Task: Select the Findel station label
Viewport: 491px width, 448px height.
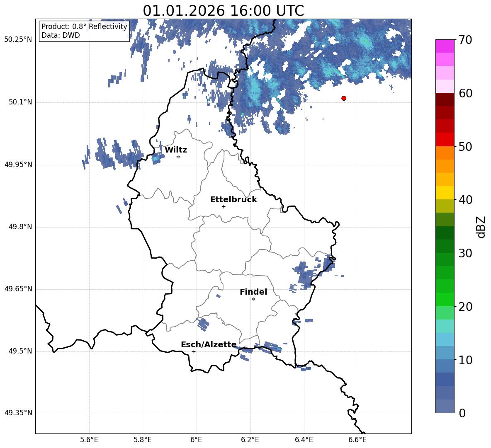Action: click(x=253, y=292)
